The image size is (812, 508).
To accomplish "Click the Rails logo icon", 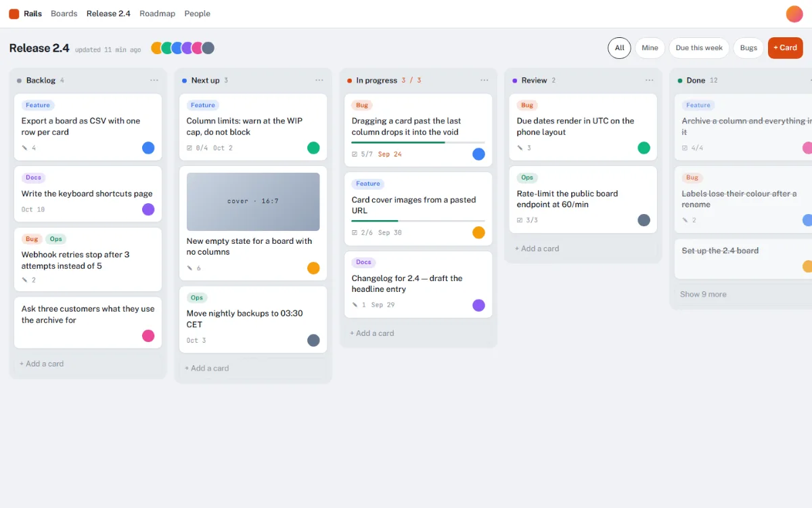I will (14, 14).
